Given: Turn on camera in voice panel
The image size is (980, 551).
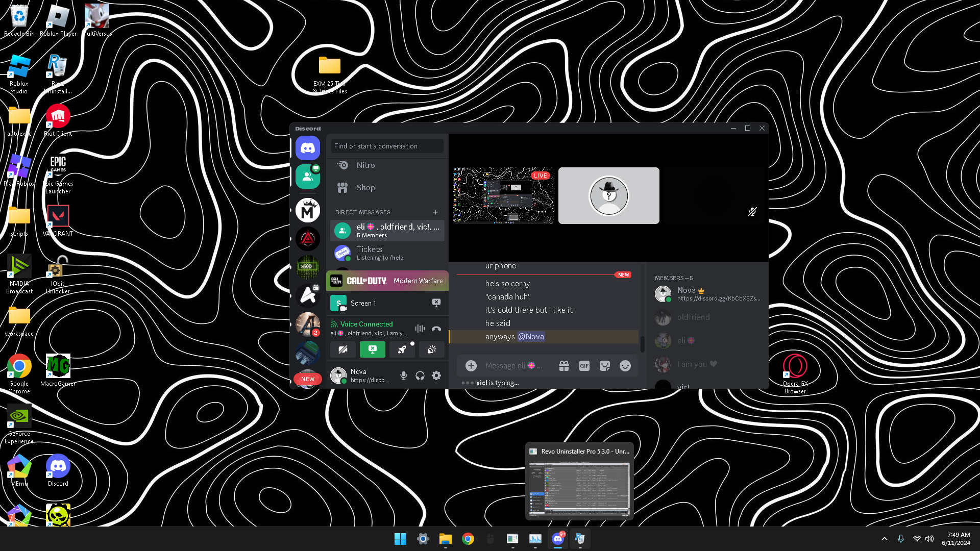Looking at the screenshot, I should [343, 349].
